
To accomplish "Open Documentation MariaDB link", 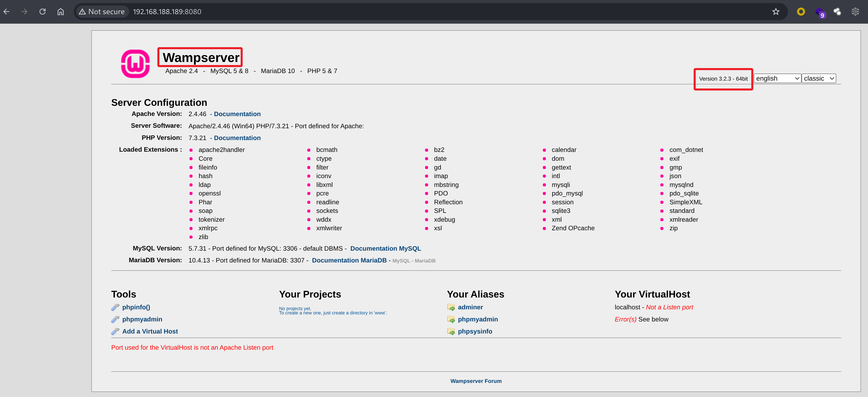I will (349, 260).
